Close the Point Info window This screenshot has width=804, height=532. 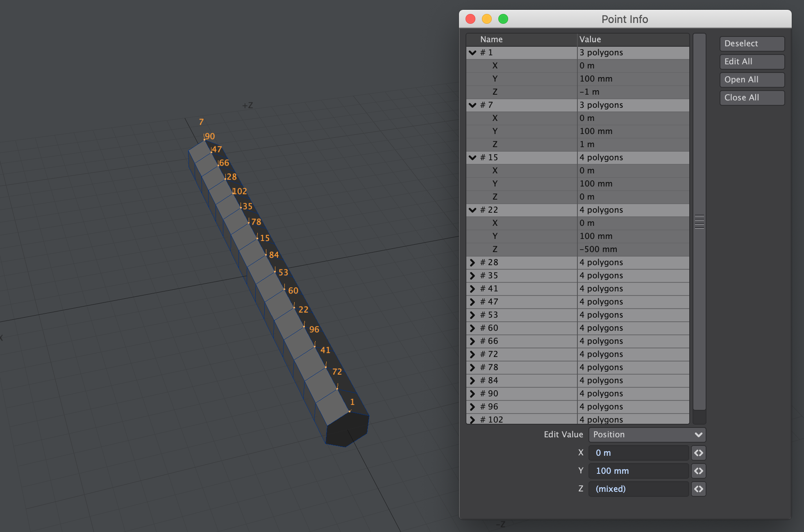(470, 19)
